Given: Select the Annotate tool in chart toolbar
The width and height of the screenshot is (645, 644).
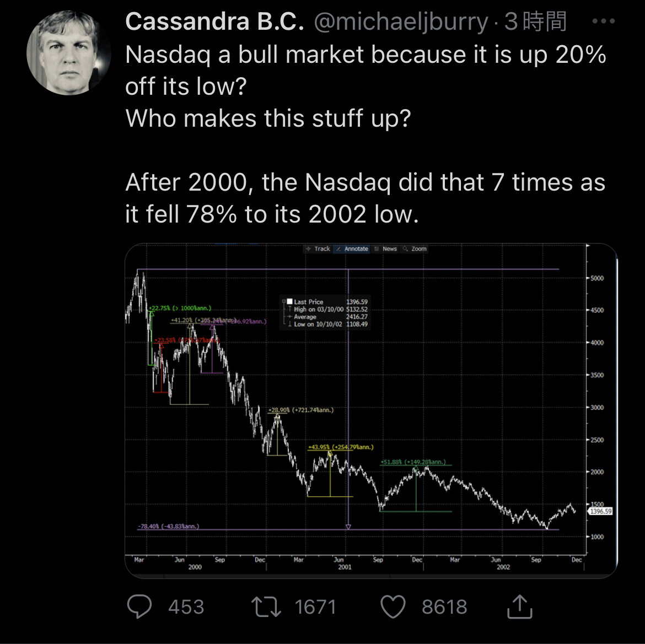Looking at the screenshot, I should 352,248.
